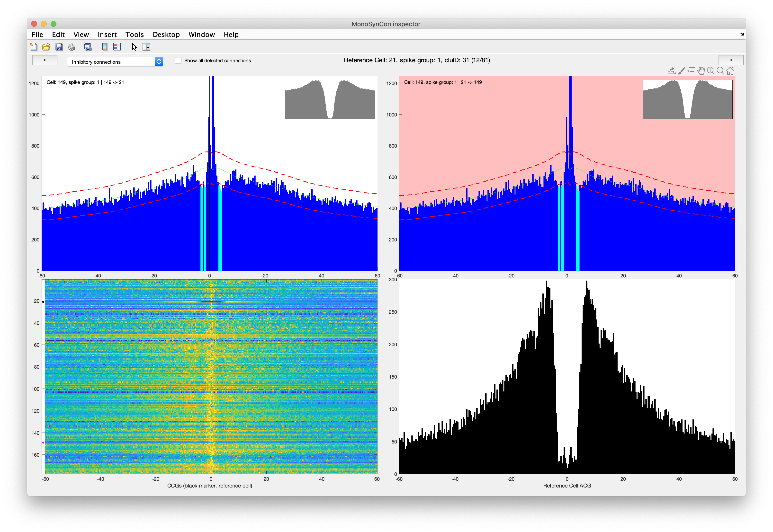Open the Tools menu

coord(135,34)
